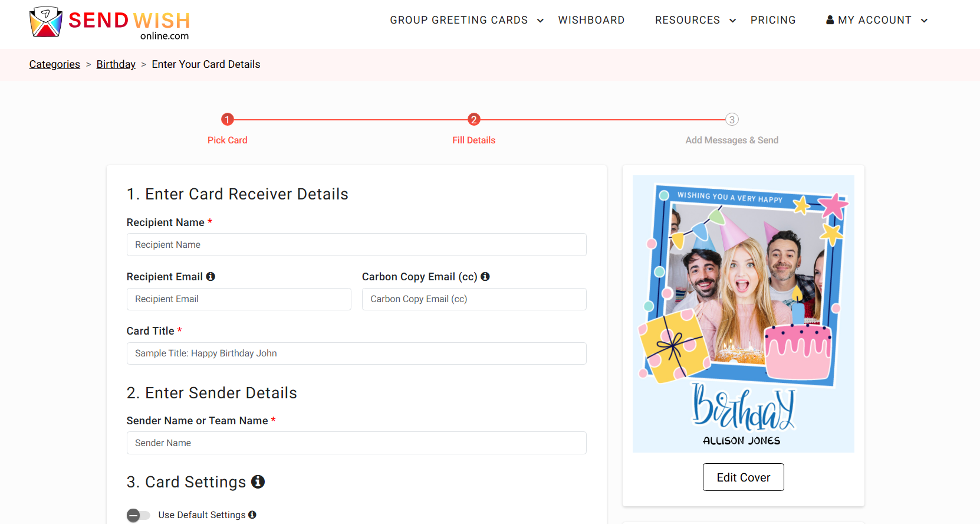Viewport: 980px width, 524px height.
Task: Follow the Birthday breadcrumb link
Action: [x=116, y=64]
